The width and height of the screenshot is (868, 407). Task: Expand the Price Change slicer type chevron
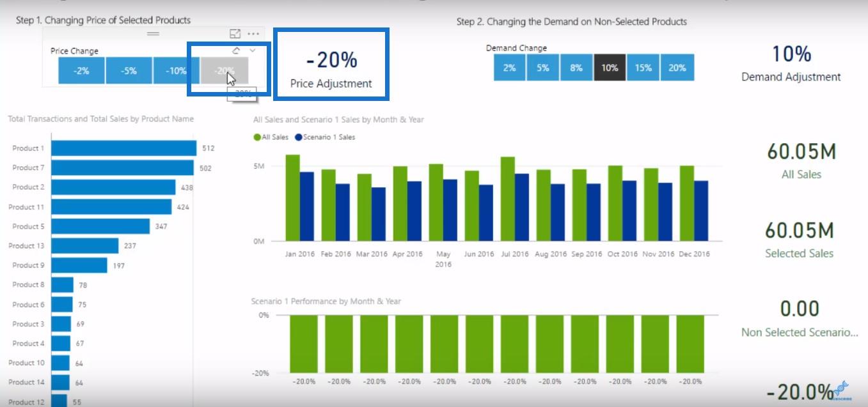pyautogui.click(x=253, y=50)
